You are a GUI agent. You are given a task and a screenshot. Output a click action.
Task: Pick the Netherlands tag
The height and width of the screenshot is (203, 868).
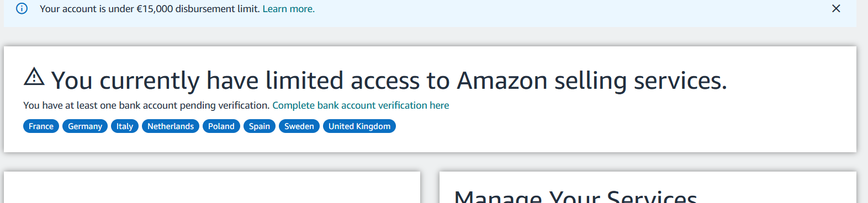pyautogui.click(x=171, y=126)
